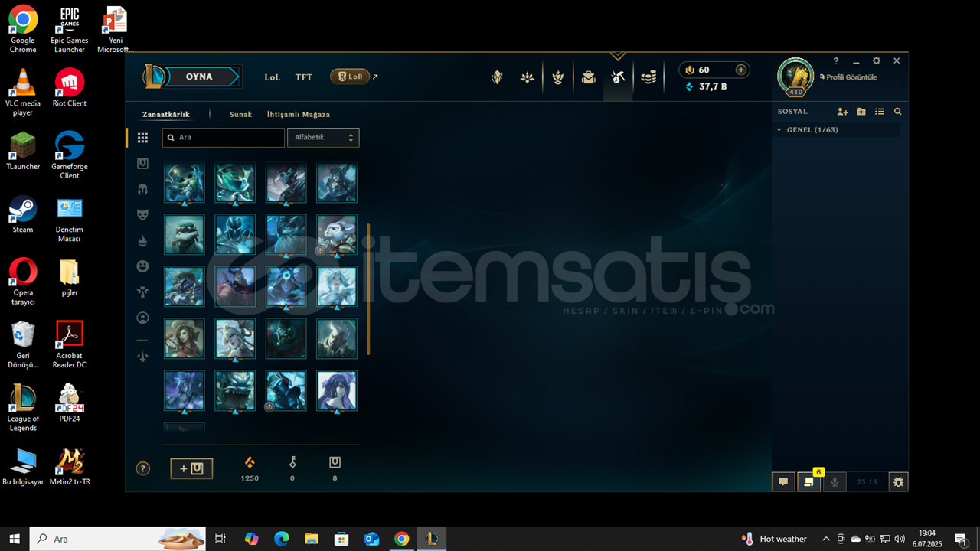Click the add chest plus button
The width and height of the screenshot is (980, 551).
point(191,468)
